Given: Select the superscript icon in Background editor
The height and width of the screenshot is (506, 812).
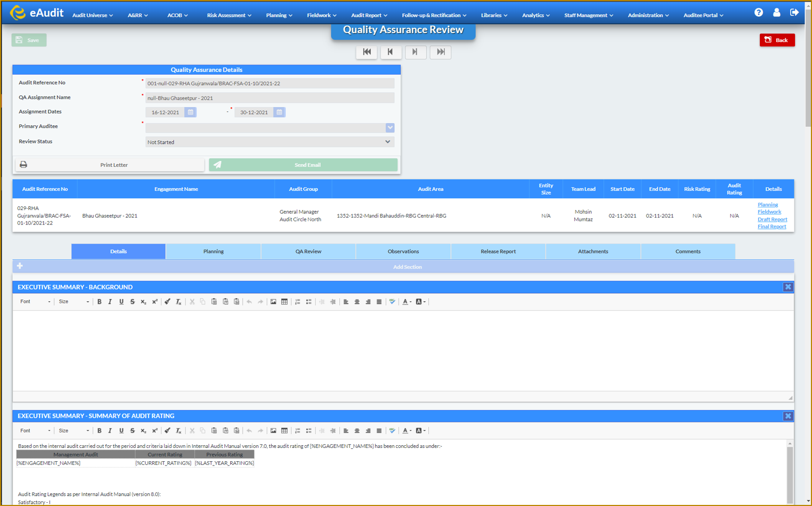Looking at the screenshot, I should (155, 301).
